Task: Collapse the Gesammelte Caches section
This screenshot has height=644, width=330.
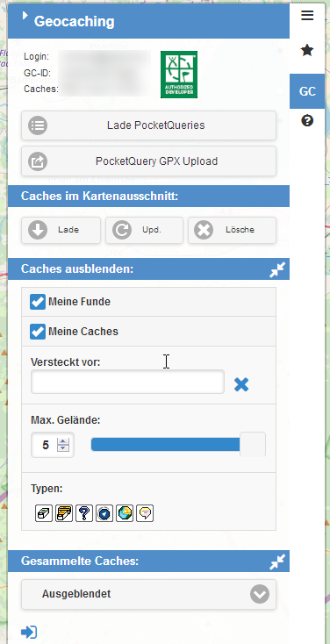Action: [x=277, y=562]
